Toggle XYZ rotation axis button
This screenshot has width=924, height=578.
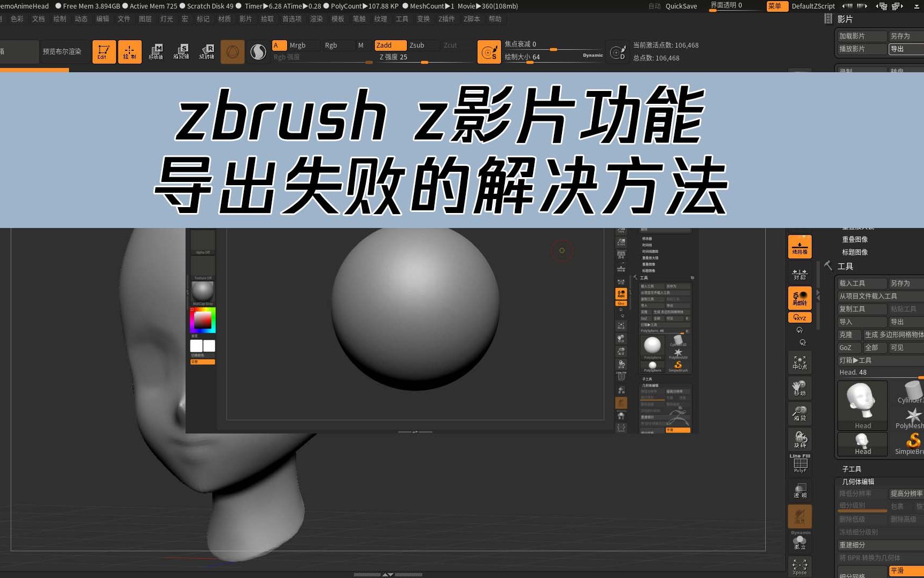(800, 317)
